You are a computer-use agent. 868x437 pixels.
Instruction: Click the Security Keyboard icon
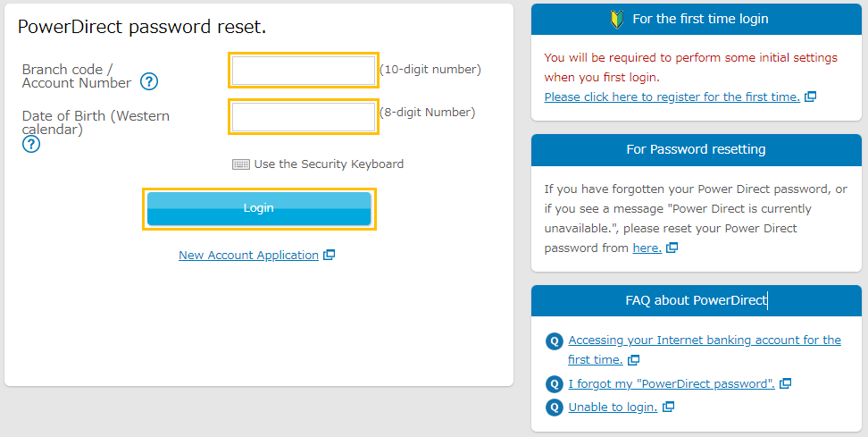click(241, 164)
